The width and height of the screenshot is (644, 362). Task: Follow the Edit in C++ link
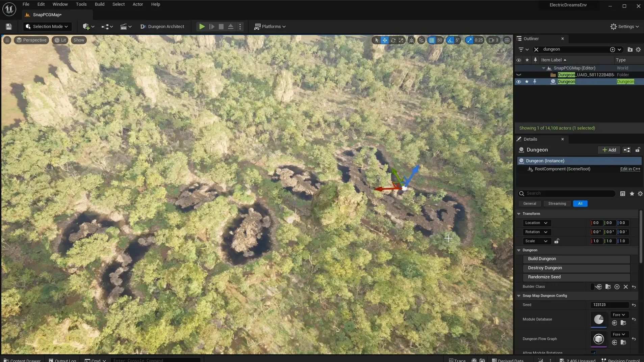point(630,169)
